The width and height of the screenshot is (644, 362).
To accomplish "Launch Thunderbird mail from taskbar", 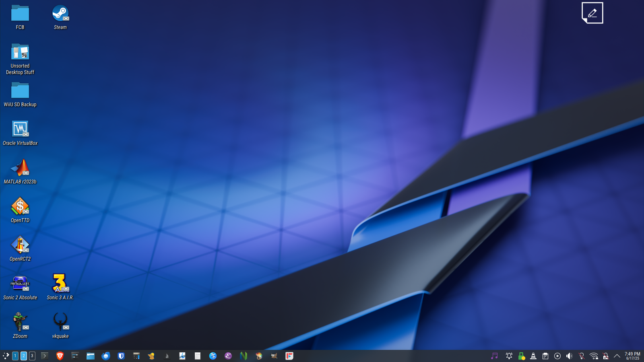I will point(106,356).
